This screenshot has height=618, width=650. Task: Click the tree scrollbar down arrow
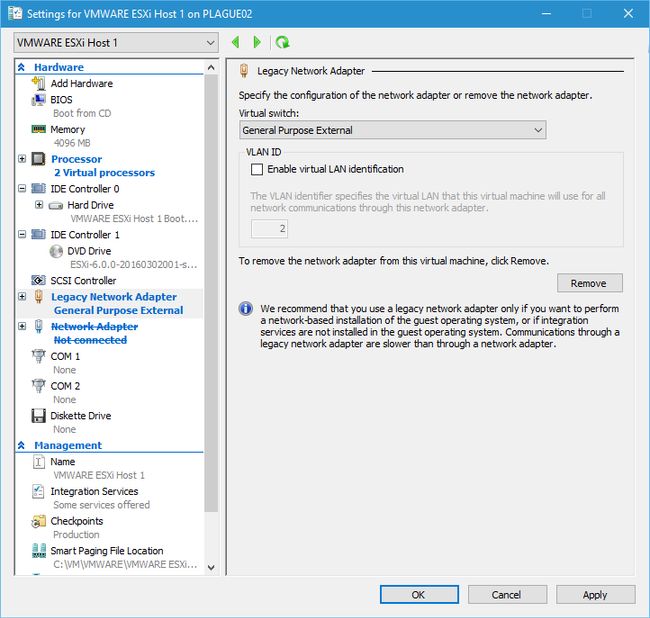pos(211,567)
